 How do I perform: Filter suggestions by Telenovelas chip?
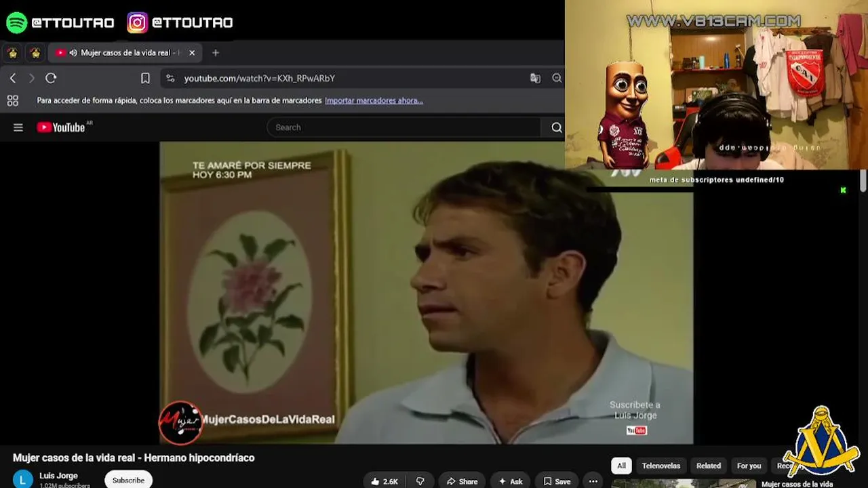pyautogui.click(x=661, y=466)
